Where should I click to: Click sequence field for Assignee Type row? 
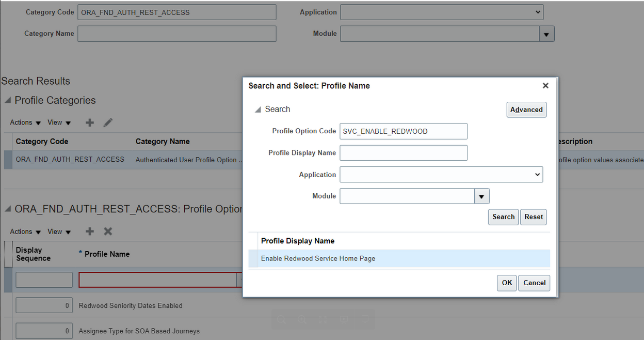click(x=44, y=331)
